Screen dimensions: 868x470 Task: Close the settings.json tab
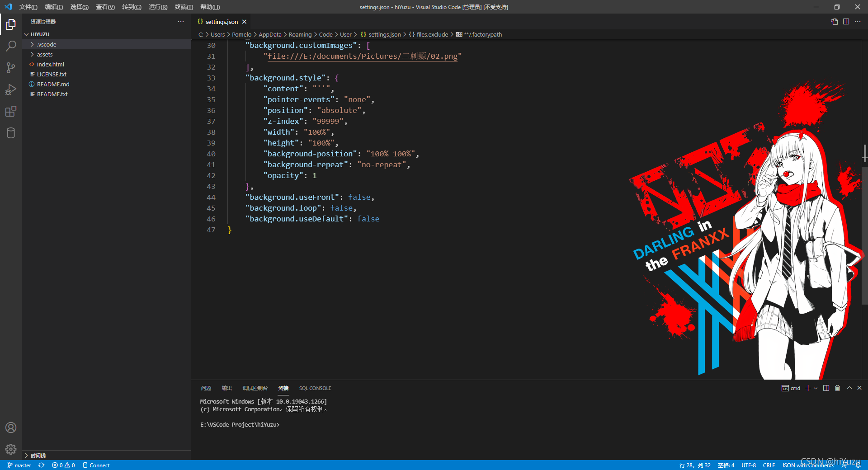(244, 22)
